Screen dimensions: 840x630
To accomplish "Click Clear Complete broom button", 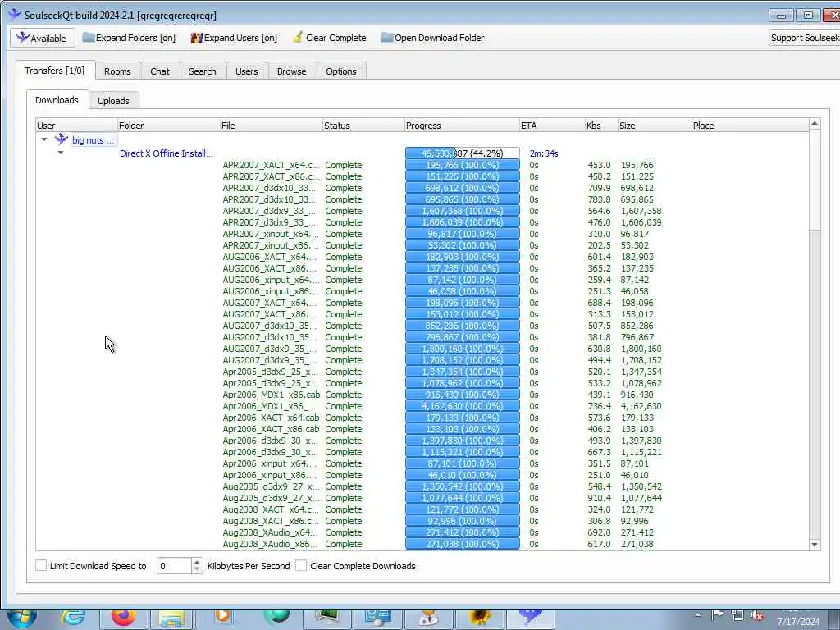I will [x=330, y=38].
